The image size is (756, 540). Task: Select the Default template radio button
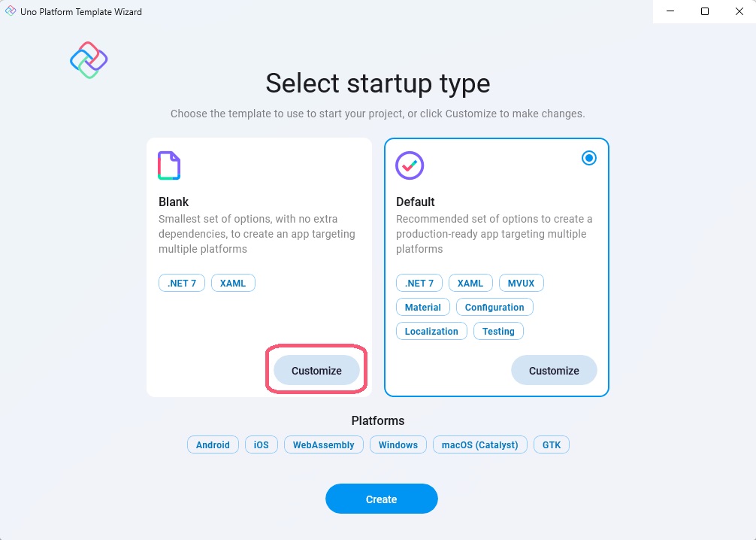pyautogui.click(x=589, y=158)
